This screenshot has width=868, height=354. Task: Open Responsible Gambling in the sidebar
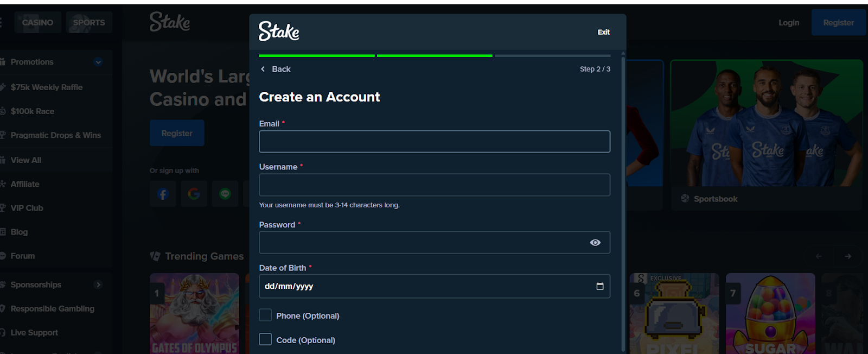pos(53,308)
